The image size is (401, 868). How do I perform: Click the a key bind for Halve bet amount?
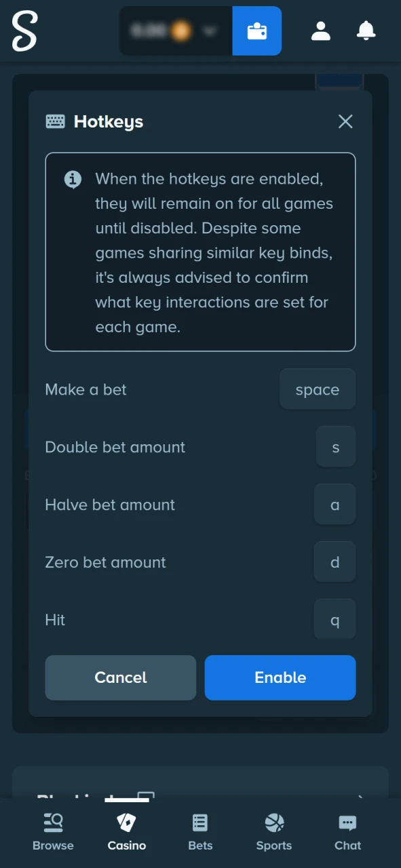coord(335,505)
